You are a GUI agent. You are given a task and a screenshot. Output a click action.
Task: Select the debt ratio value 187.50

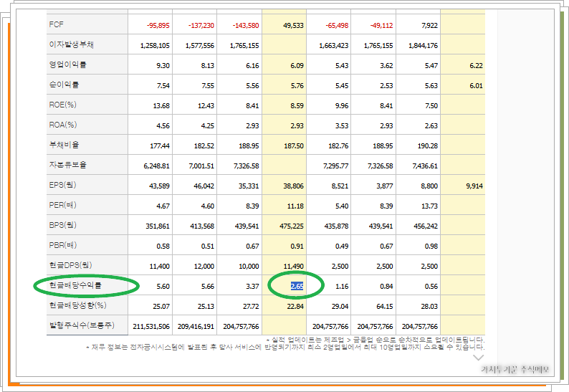point(294,146)
